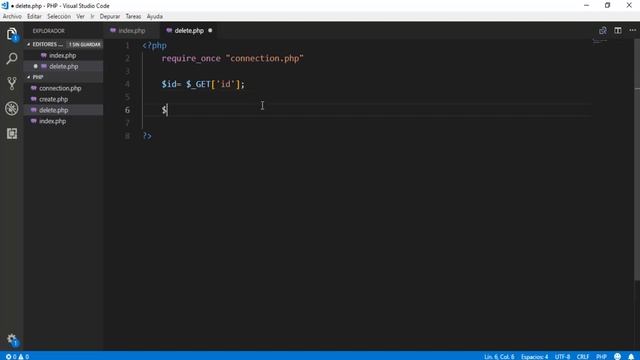Screen dimensions: 640x360
Task: Change file encoding UTF-8
Action: pyautogui.click(x=562, y=357)
